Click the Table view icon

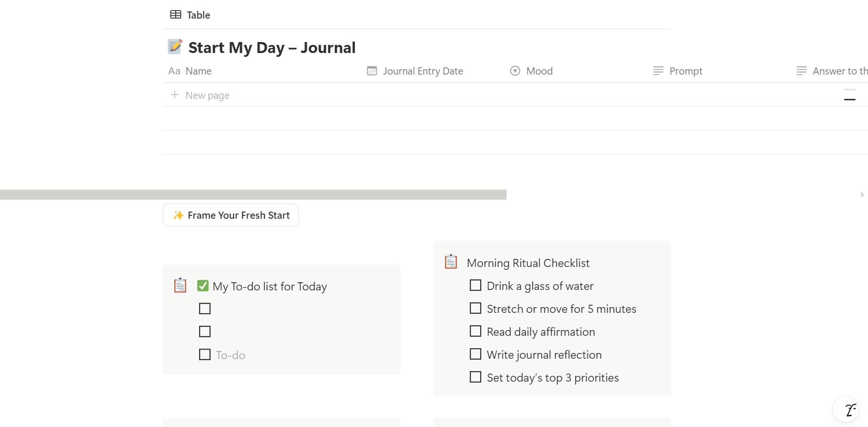click(176, 15)
